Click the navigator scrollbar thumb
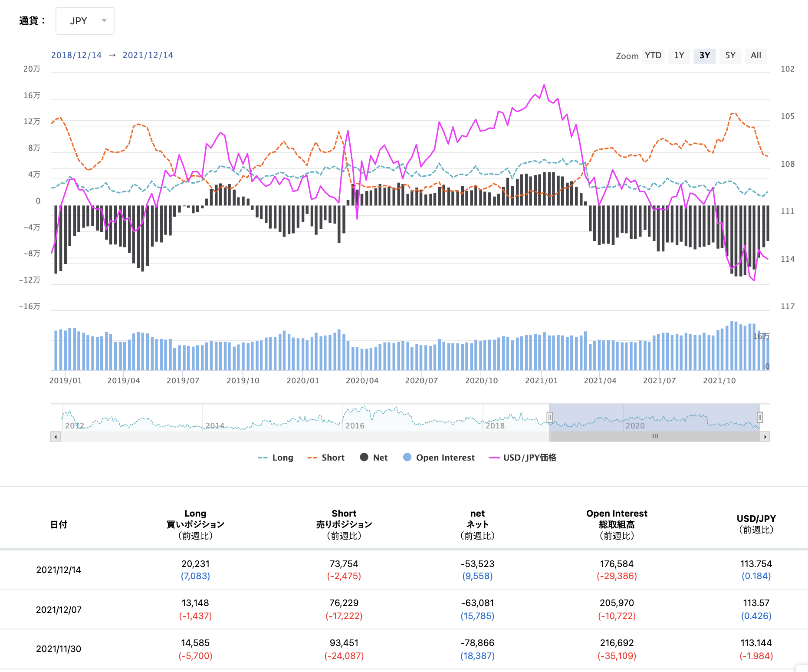 pos(655,436)
